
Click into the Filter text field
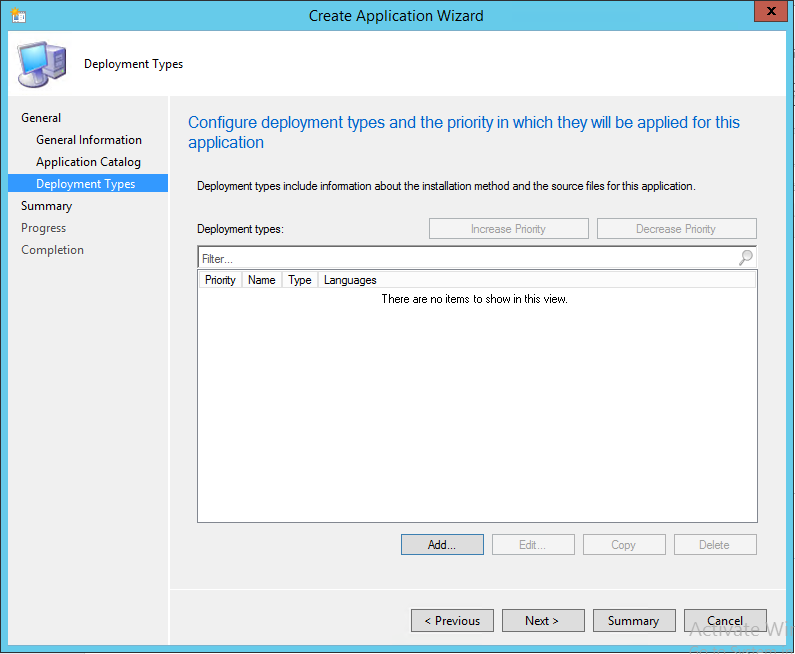[466, 259]
